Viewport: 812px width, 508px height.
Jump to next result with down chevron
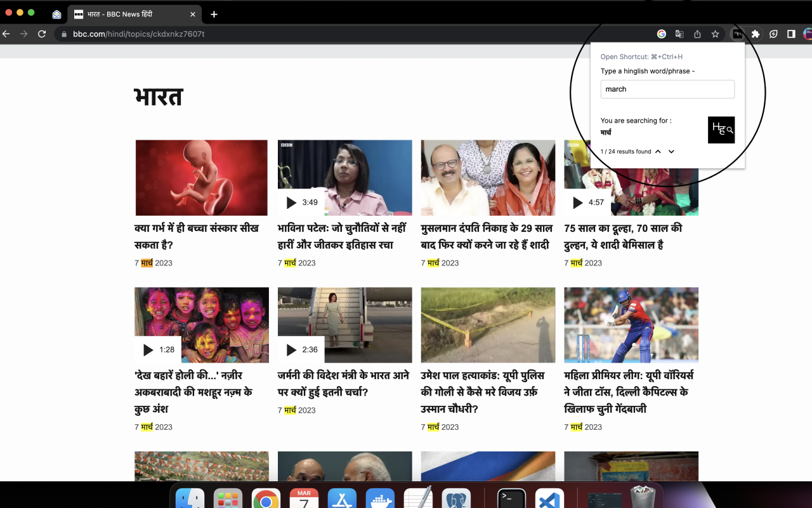tap(672, 151)
